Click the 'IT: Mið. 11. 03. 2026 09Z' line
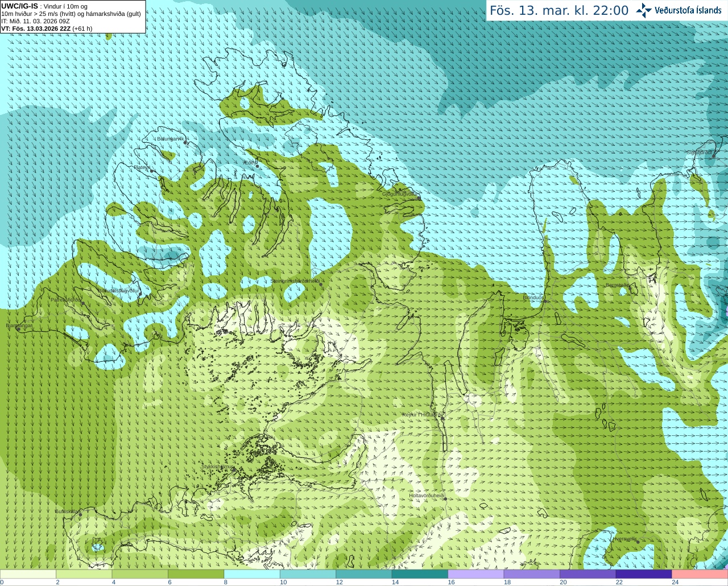 coord(35,21)
